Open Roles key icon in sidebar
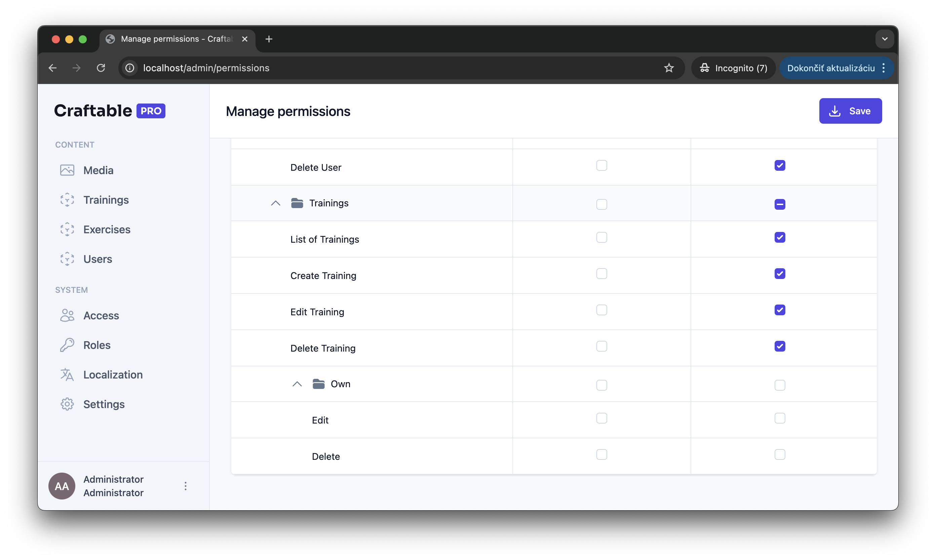Viewport: 936px width, 560px height. [67, 345]
